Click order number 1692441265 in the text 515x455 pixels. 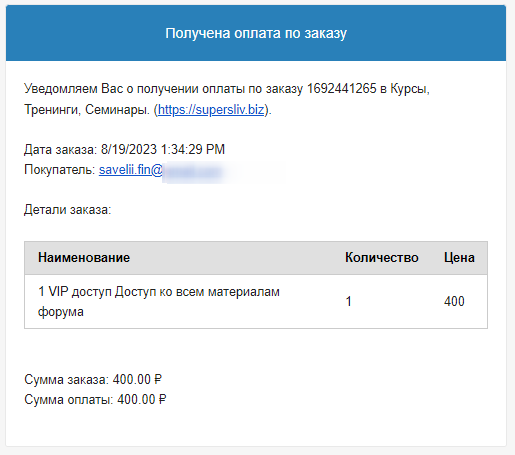click(341, 89)
